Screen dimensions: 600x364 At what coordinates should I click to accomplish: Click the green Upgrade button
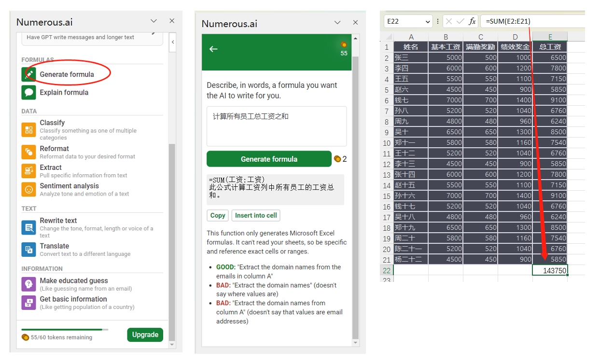point(145,335)
